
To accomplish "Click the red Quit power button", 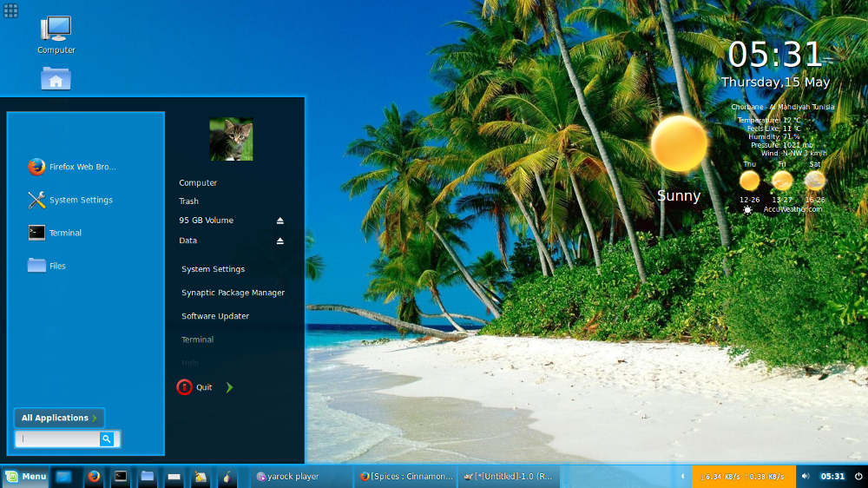I will pos(184,387).
